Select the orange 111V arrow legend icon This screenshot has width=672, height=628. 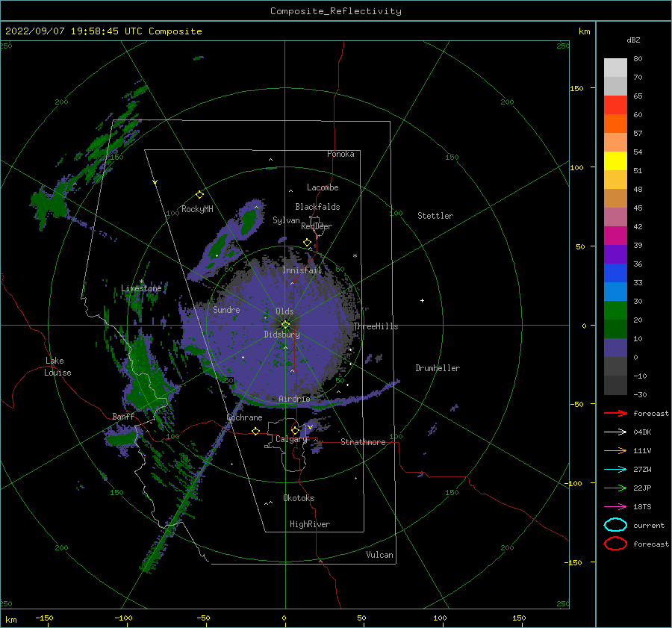(615, 450)
